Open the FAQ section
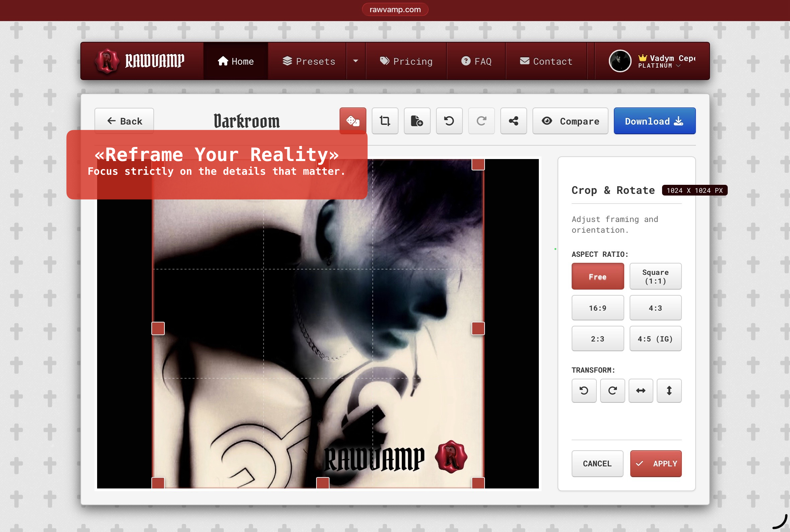 pyautogui.click(x=476, y=61)
